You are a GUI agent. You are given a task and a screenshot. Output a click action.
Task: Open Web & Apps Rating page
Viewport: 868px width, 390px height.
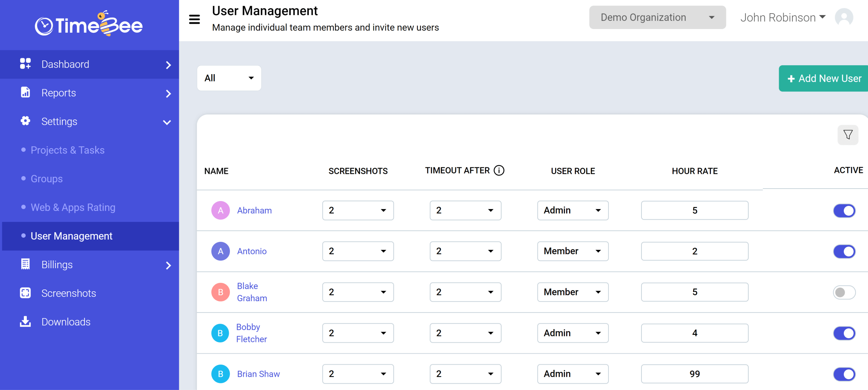click(73, 207)
